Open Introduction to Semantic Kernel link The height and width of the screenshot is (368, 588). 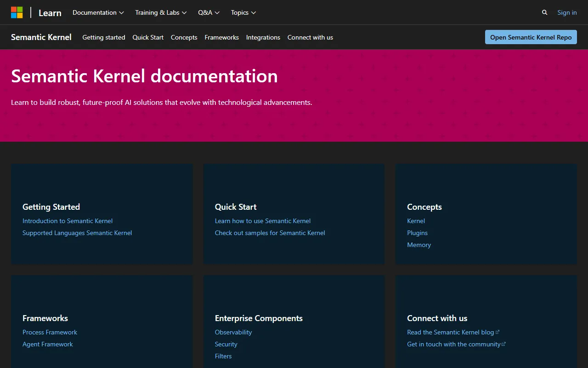pyautogui.click(x=68, y=221)
